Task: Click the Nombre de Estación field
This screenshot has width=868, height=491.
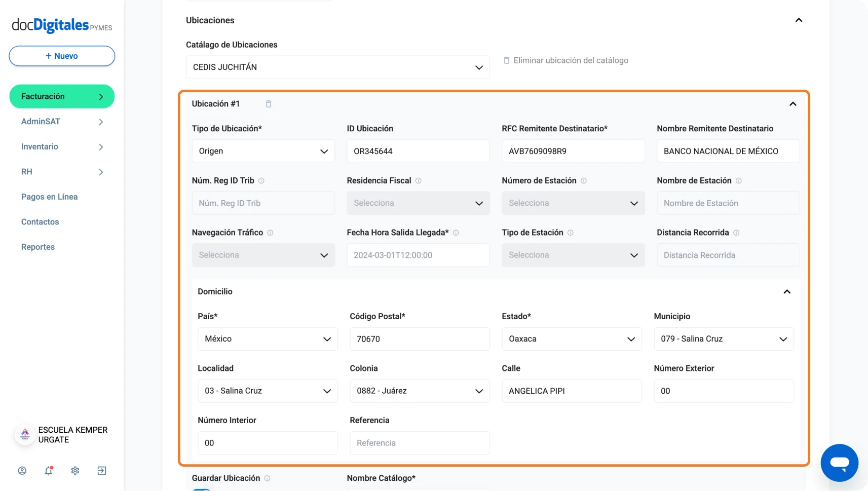Action: (x=729, y=203)
